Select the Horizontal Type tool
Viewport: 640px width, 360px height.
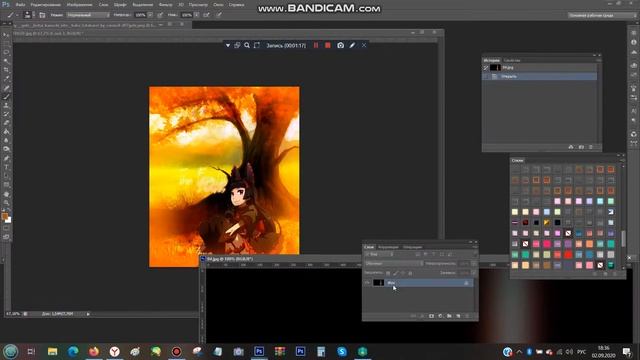coord(6,167)
